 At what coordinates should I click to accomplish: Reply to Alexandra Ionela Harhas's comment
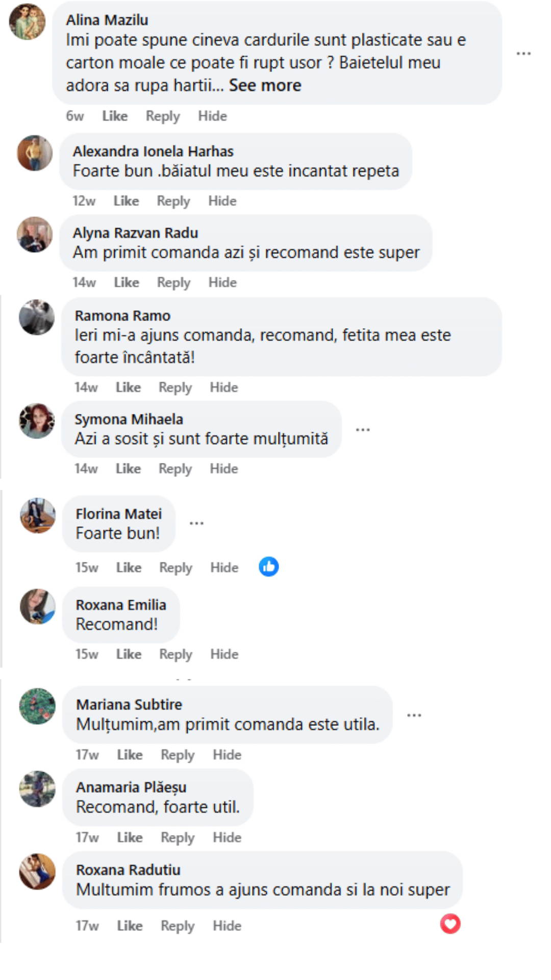[173, 201]
